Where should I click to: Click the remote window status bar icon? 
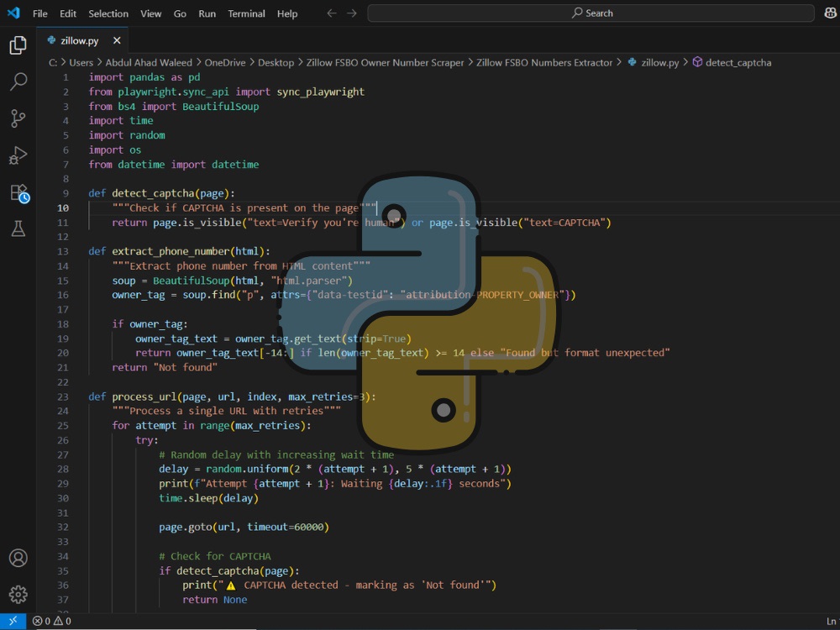pos(13,621)
